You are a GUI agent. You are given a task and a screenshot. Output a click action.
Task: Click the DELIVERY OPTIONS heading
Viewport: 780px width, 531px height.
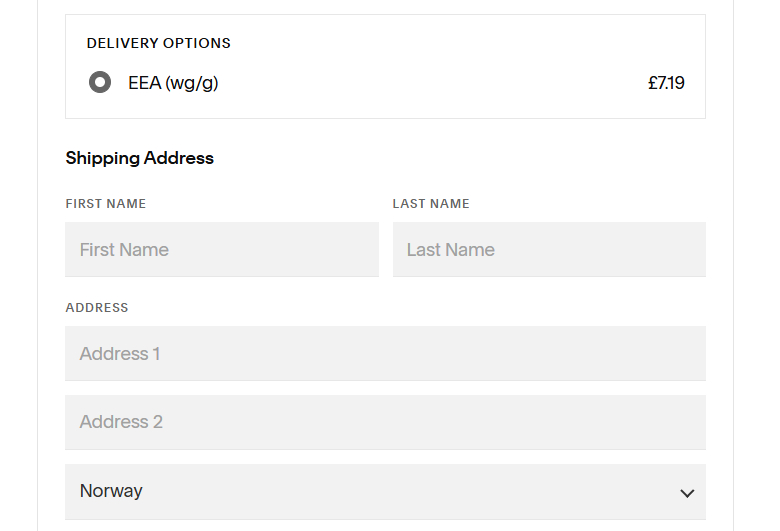tap(159, 43)
